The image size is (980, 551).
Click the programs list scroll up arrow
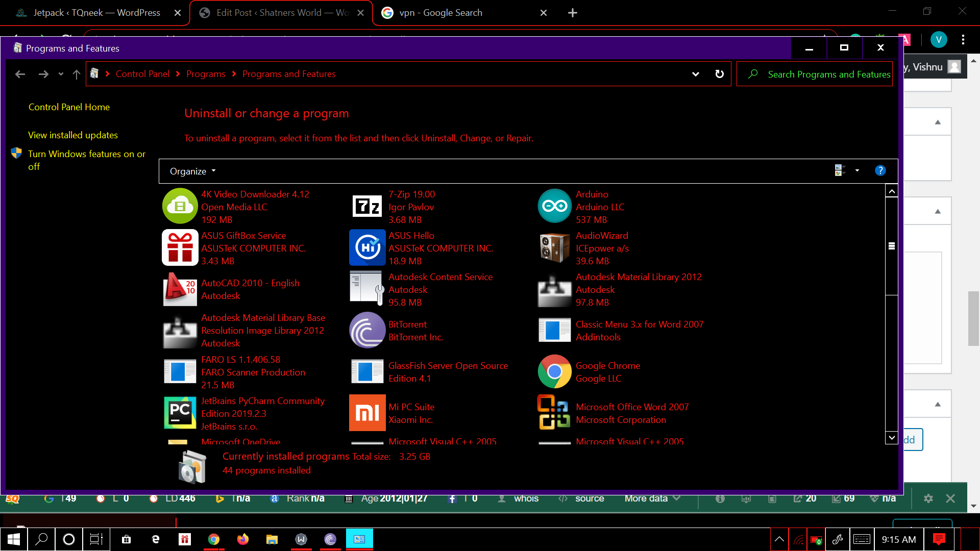[892, 191]
